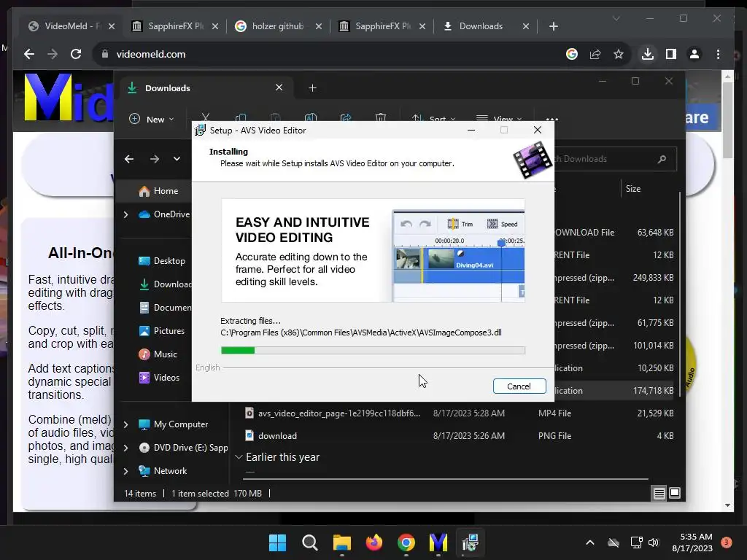Open Firefox from taskbar
747x560 pixels.
374,542
